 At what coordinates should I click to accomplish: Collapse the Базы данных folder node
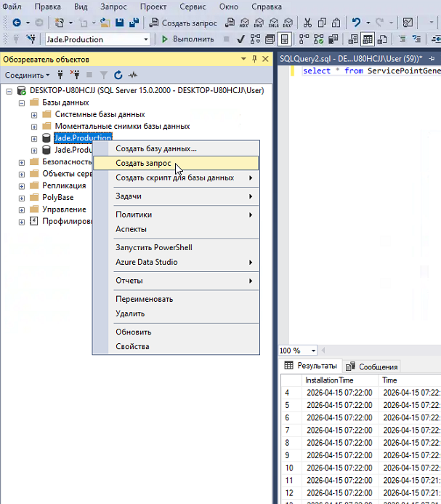pyautogui.click(x=22, y=103)
